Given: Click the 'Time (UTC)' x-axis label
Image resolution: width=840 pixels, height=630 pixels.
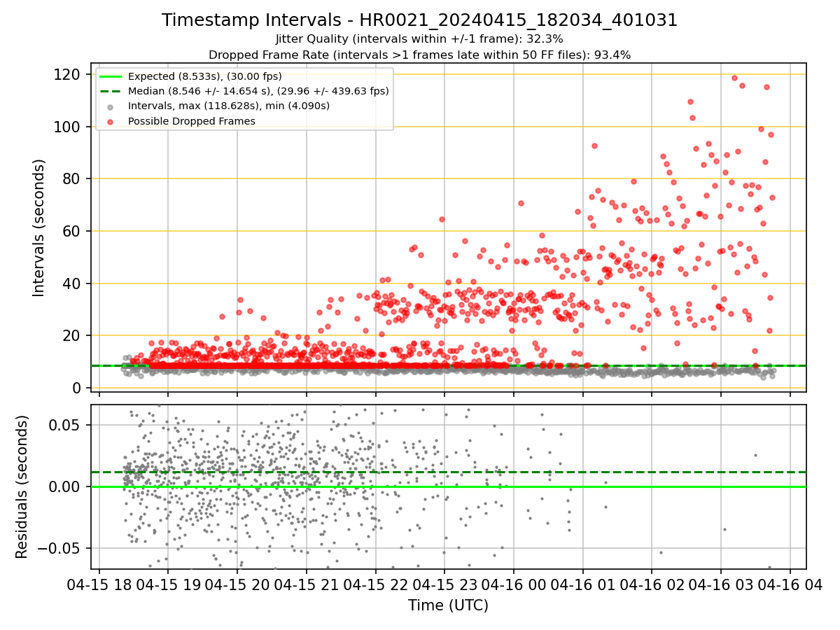Looking at the screenshot, I should [x=449, y=605].
